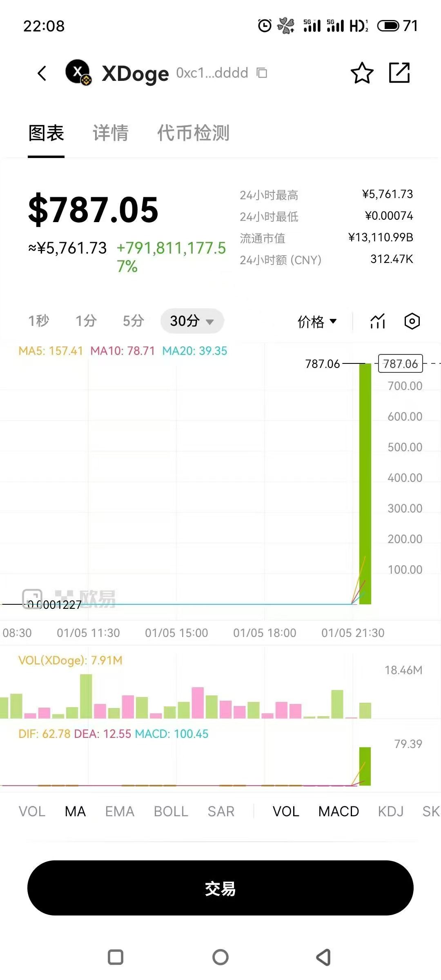Enable the BOLL indicator

(171, 811)
